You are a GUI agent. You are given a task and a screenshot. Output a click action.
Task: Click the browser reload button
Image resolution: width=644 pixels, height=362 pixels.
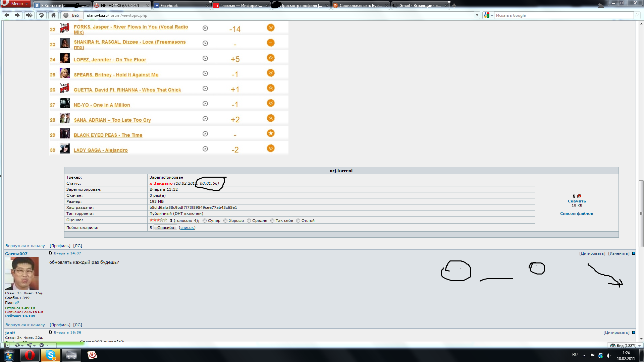(41, 15)
